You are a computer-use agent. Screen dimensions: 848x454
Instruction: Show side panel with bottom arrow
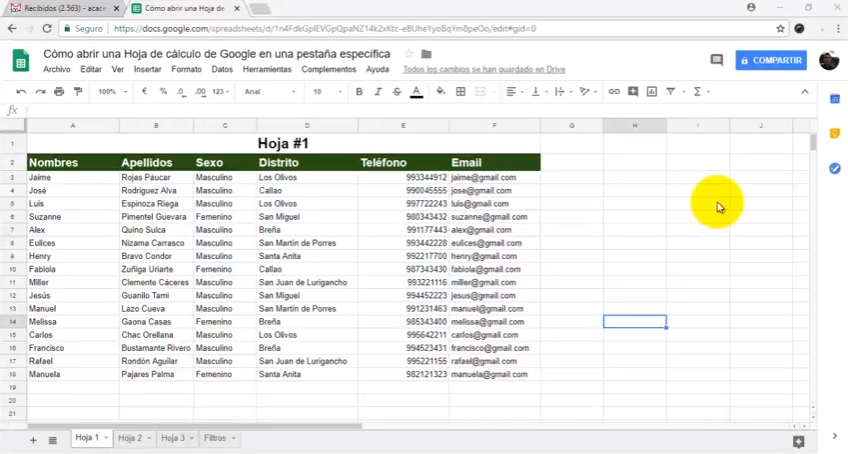point(835,436)
